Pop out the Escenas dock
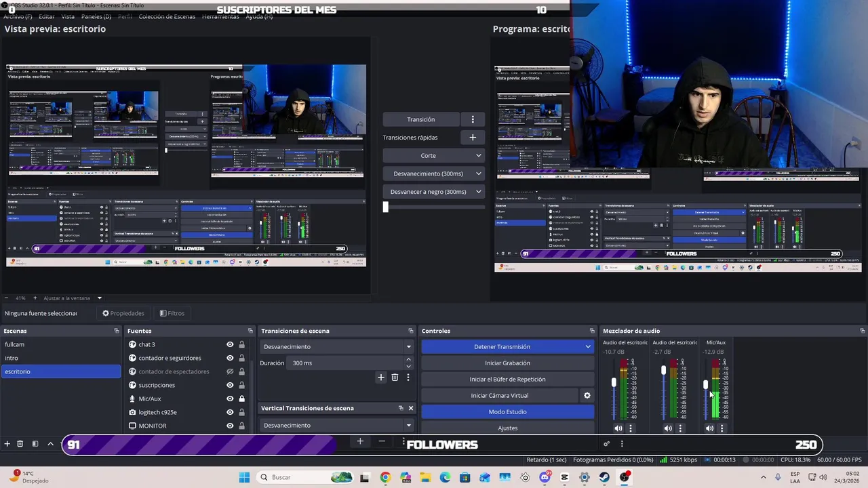Viewport: 868px width, 488px height. click(x=117, y=331)
